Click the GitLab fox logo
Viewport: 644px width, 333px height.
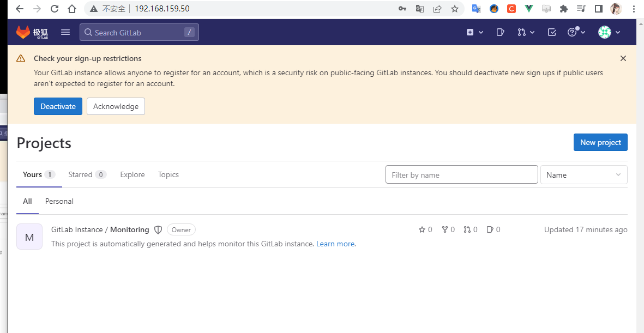(23, 33)
